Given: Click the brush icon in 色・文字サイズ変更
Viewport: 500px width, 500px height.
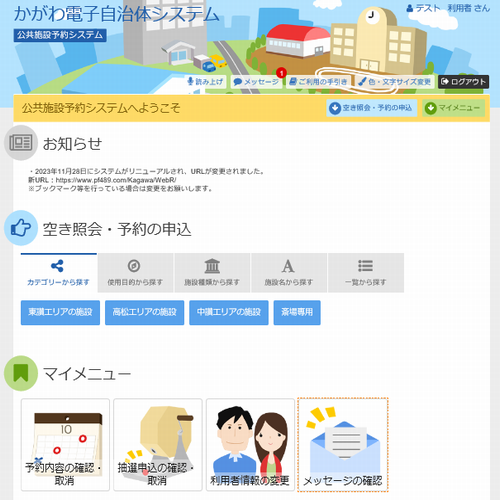Looking at the screenshot, I should pos(362,81).
